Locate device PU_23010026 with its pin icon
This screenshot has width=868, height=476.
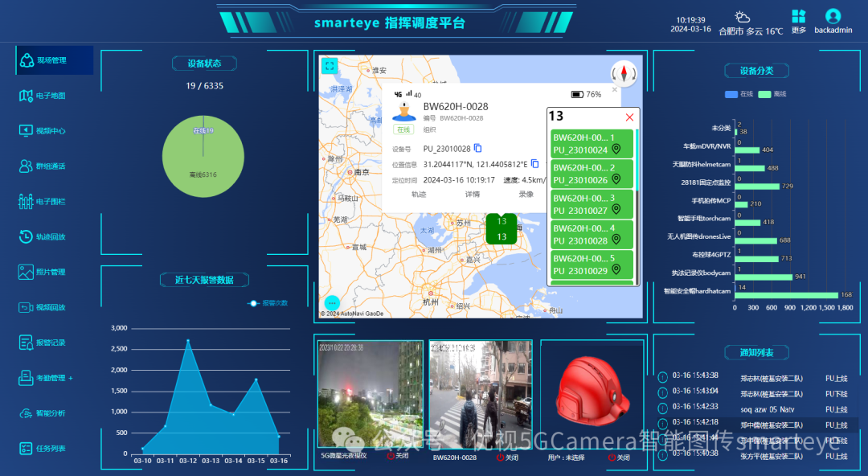616,179
